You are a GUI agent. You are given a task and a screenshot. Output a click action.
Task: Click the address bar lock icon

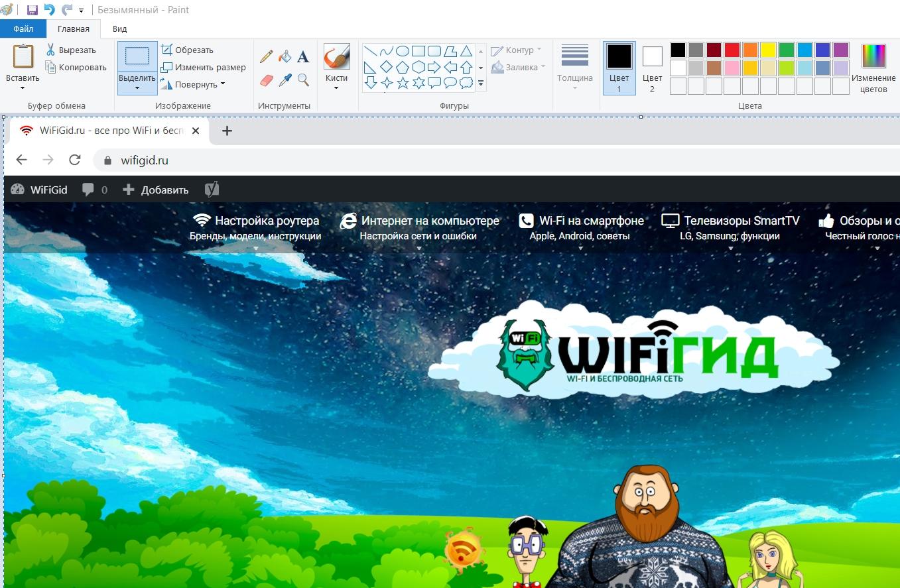click(x=108, y=160)
